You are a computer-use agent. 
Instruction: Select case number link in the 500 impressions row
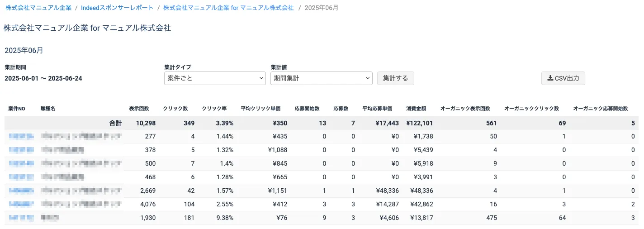pos(21,163)
